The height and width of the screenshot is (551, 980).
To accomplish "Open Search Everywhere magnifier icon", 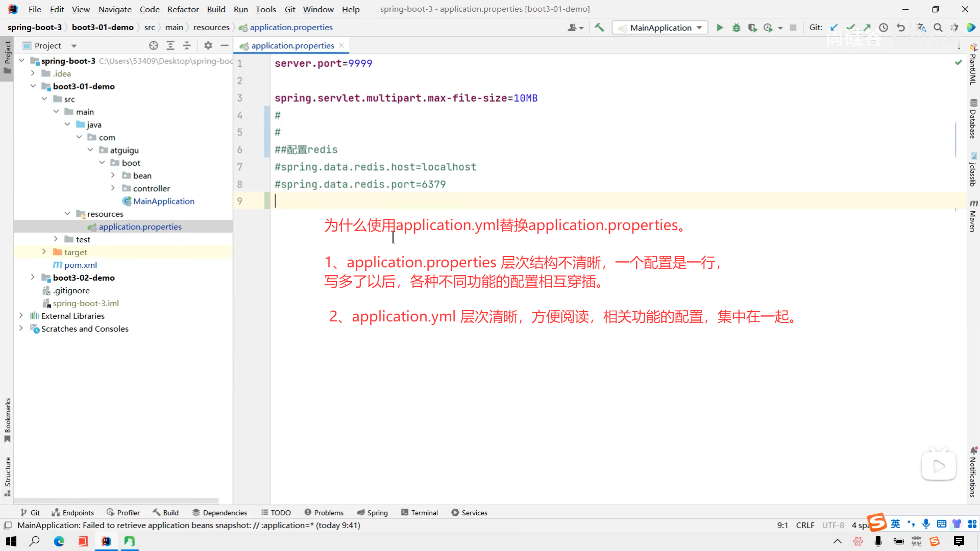I will coord(938,28).
